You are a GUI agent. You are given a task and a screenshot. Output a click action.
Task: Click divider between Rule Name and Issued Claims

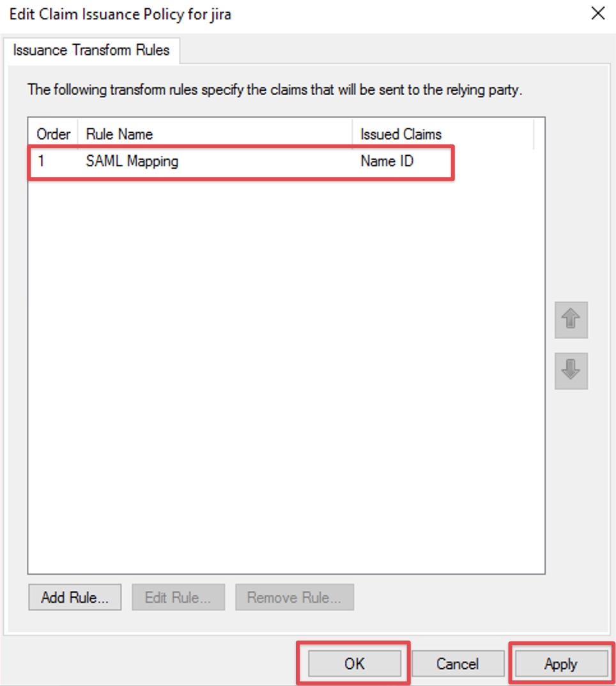point(352,134)
